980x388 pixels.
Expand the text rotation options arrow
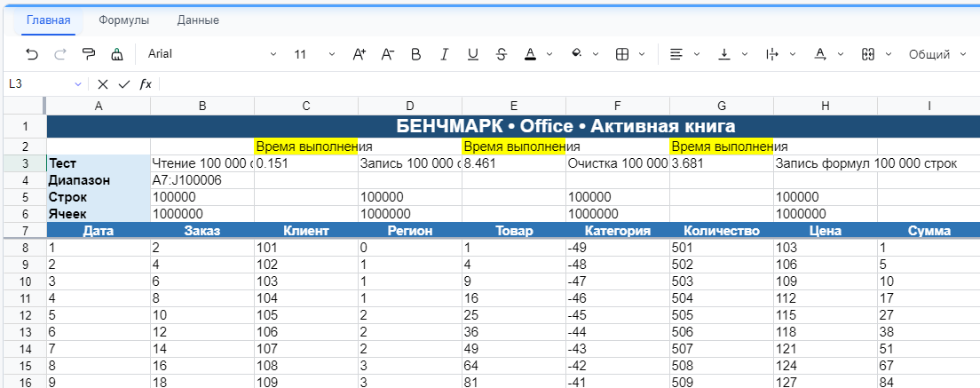point(841,54)
